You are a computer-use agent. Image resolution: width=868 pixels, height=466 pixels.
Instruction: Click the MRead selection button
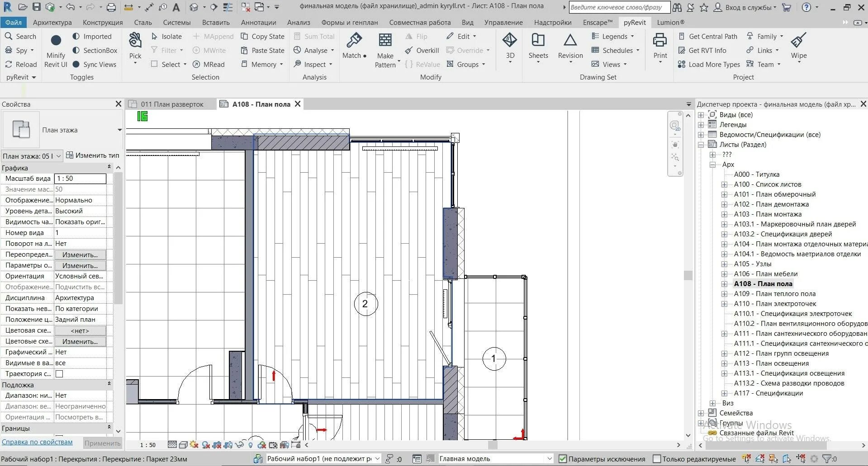(x=209, y=64)
